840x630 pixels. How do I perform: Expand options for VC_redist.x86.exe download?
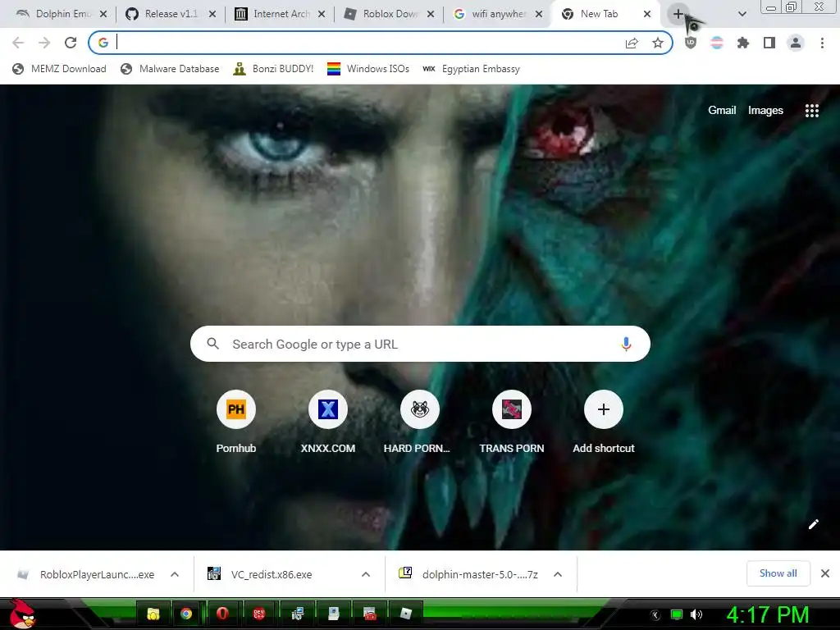click(366, 574)
